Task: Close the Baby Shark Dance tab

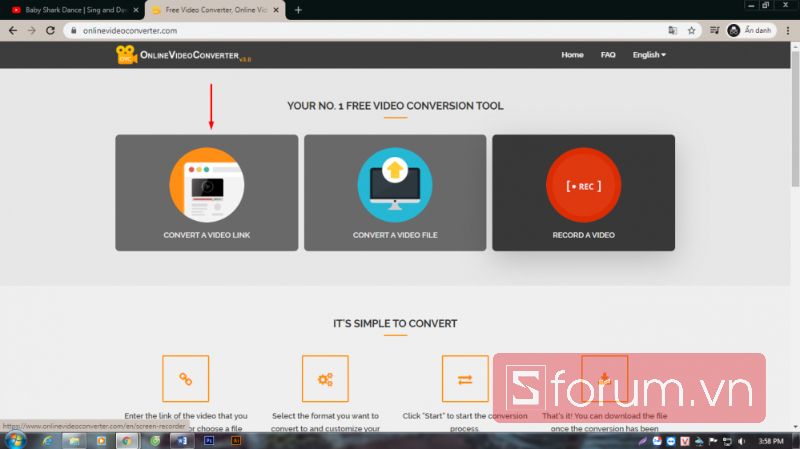Action: (136, 10)
